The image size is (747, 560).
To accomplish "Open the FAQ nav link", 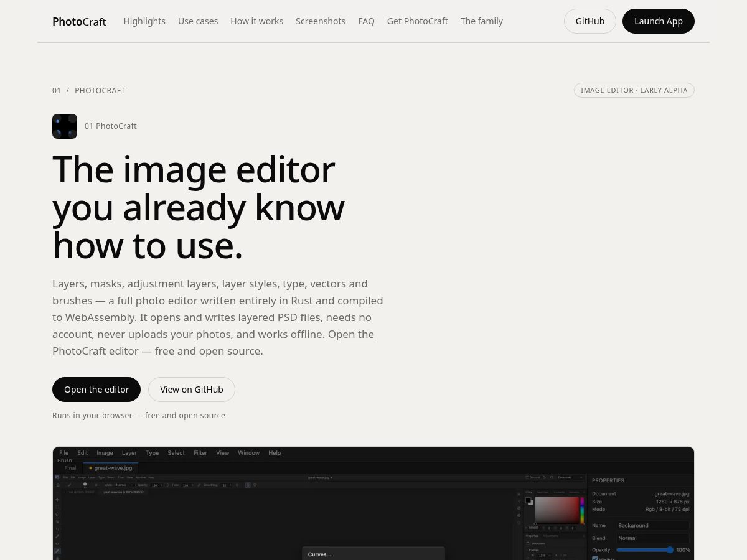I will point(366,21).
